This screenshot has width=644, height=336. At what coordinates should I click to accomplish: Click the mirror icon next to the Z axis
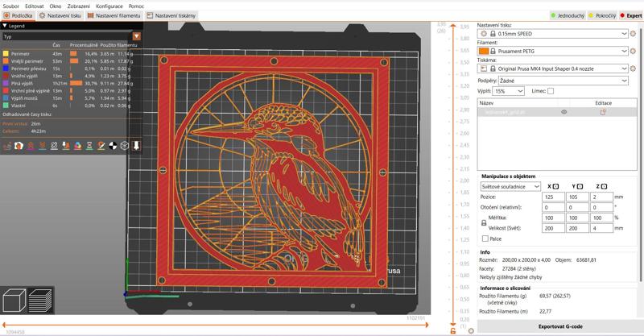pos(605,187)
